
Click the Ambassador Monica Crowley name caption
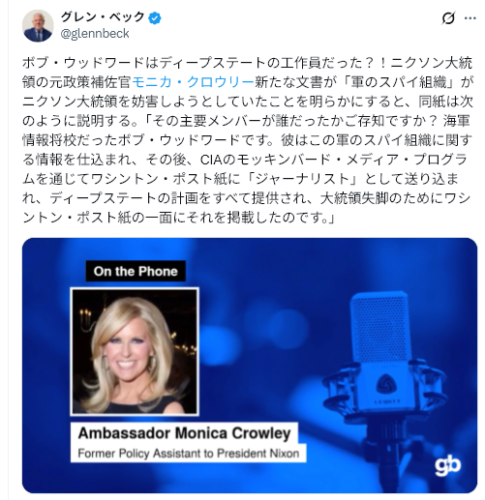(x=184, y=433)
